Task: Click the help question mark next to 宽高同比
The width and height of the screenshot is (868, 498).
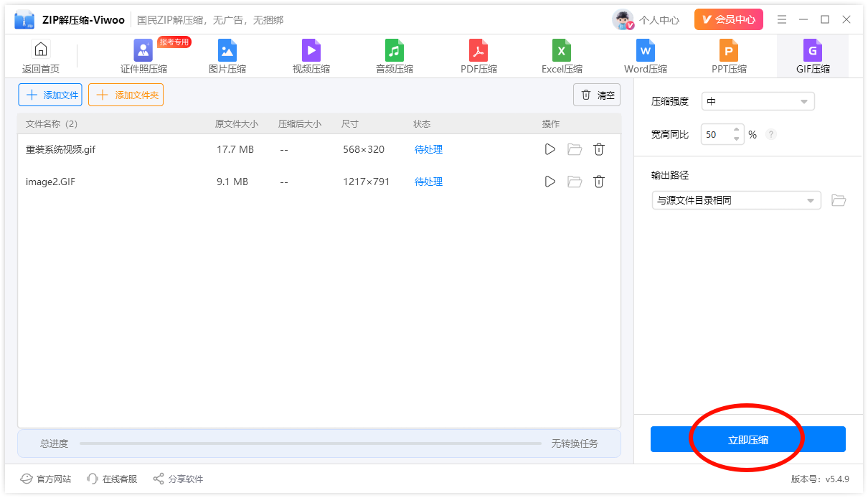Action: (x=771, y=134)
